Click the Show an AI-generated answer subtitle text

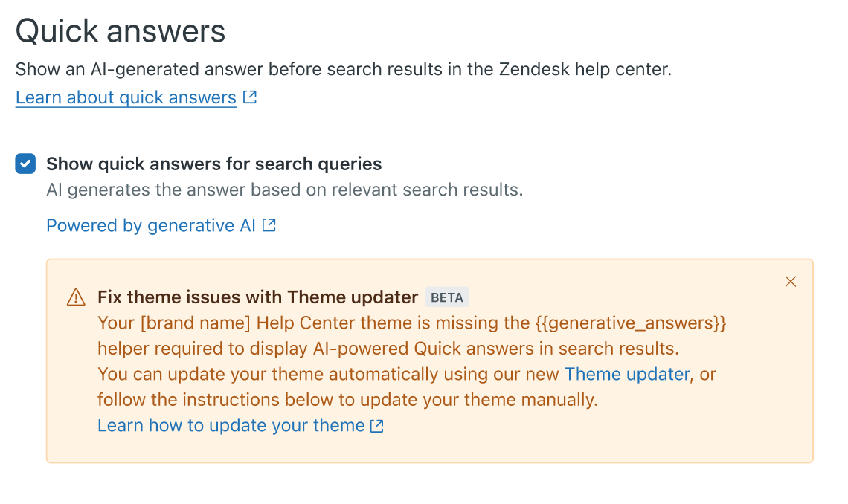coord(343,70)
